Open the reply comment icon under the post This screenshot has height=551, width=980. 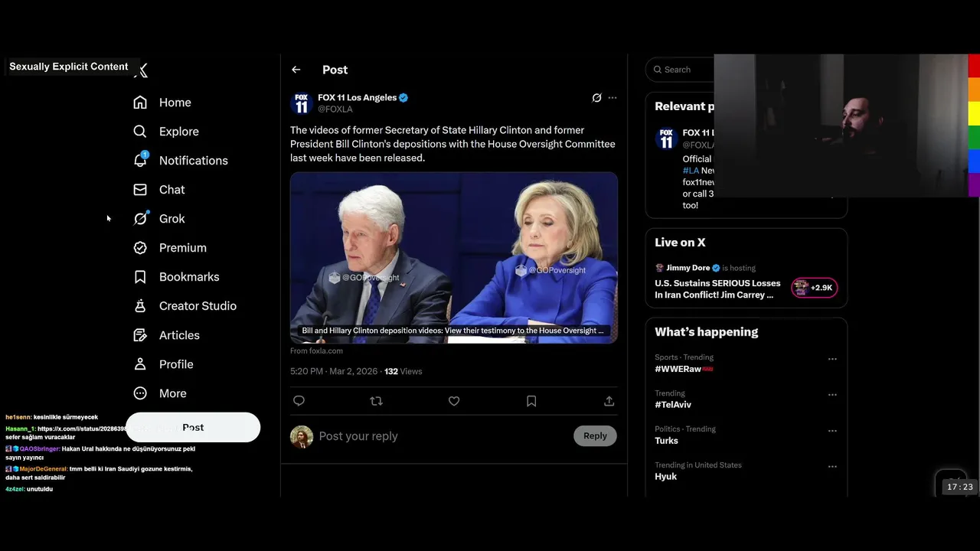pos(299,401)
